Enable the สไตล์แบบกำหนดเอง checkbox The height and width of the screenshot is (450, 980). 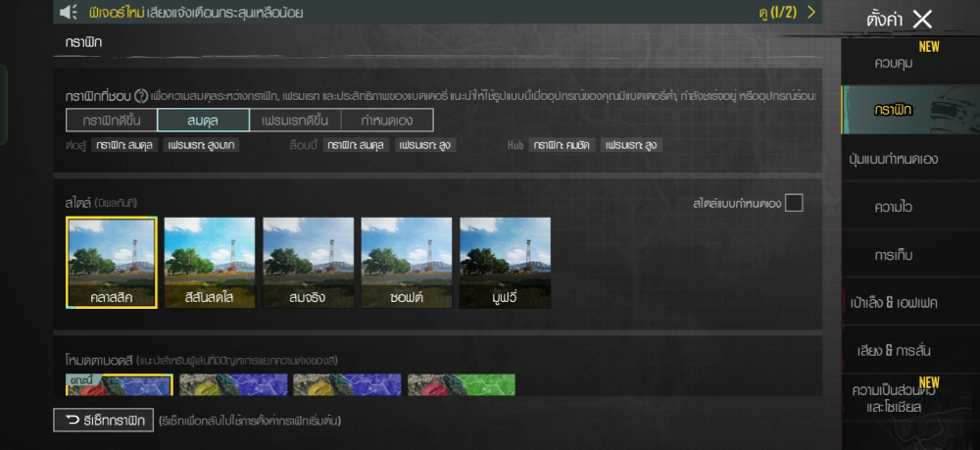794,203
